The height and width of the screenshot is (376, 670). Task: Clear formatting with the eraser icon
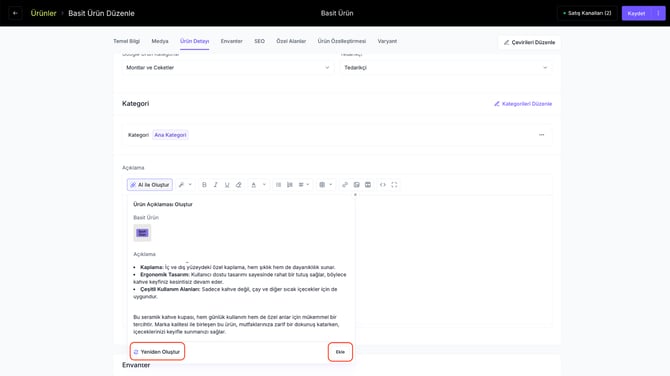click(238, 185)
